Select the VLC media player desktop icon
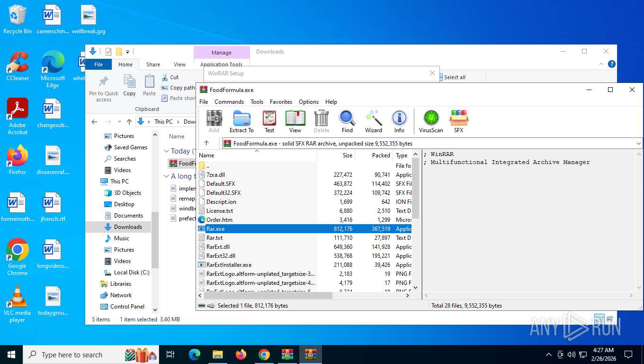 pos(18,304)
